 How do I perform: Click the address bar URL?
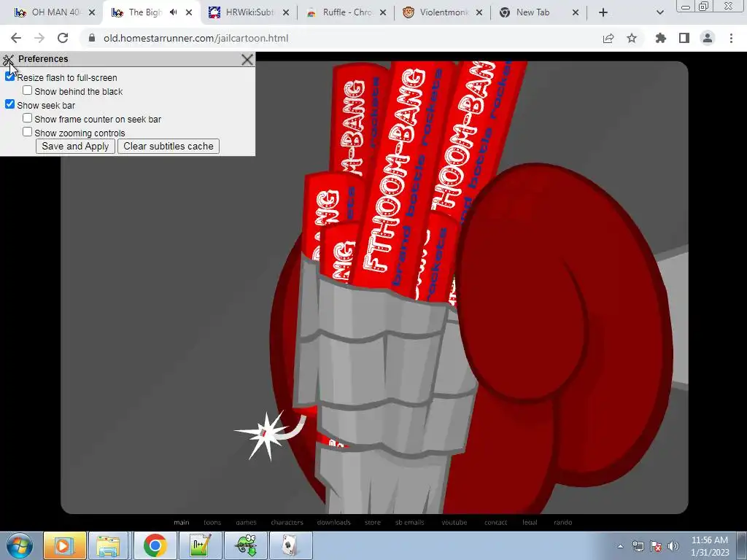196,38
